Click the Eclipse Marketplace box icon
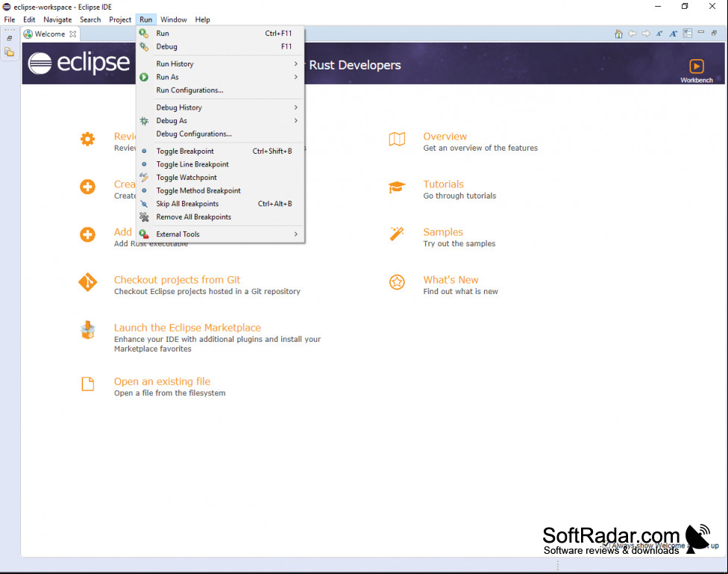 click(88, 330)
